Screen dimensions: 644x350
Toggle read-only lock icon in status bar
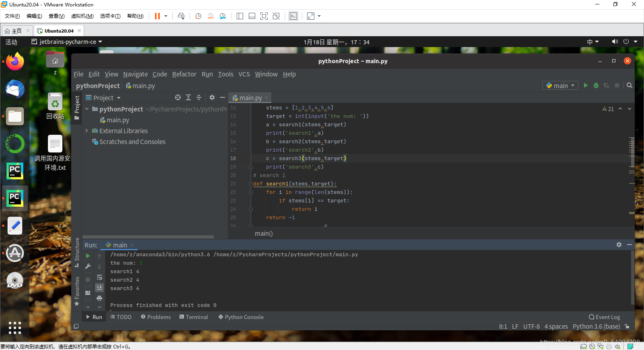627,326
